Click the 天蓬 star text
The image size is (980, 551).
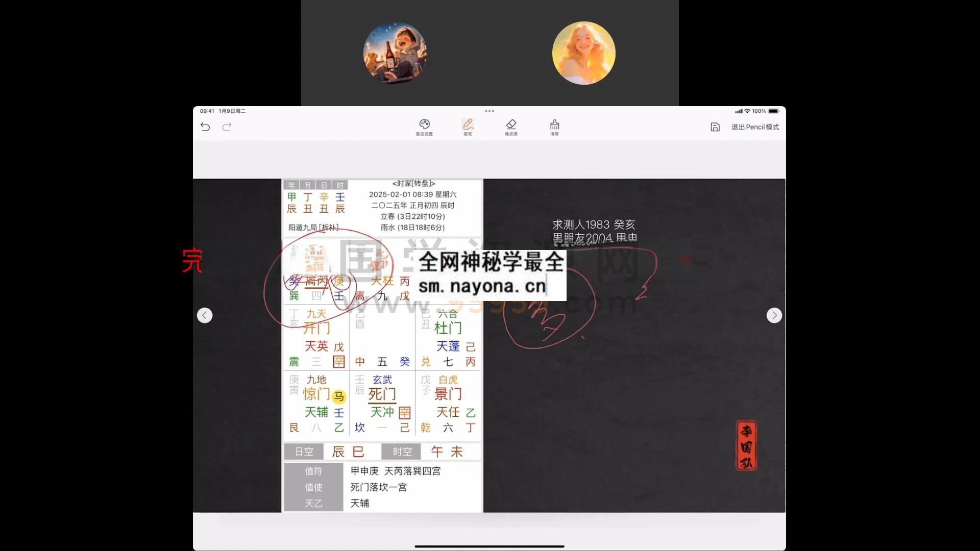pyautogui.click(x=448, y=346)
